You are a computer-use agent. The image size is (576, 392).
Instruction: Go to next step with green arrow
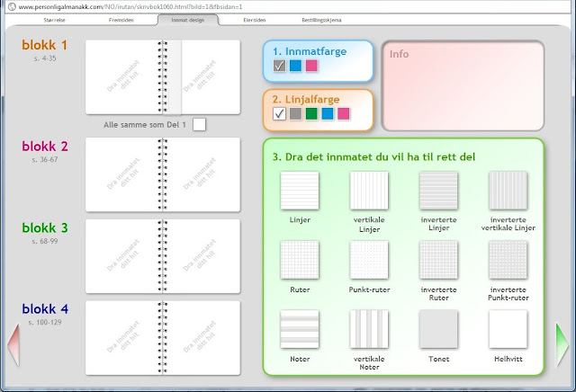[562, 344]
